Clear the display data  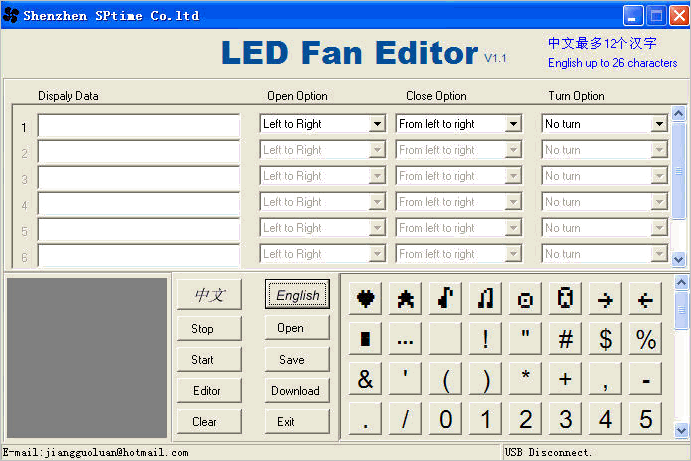(x=209, y=422)
